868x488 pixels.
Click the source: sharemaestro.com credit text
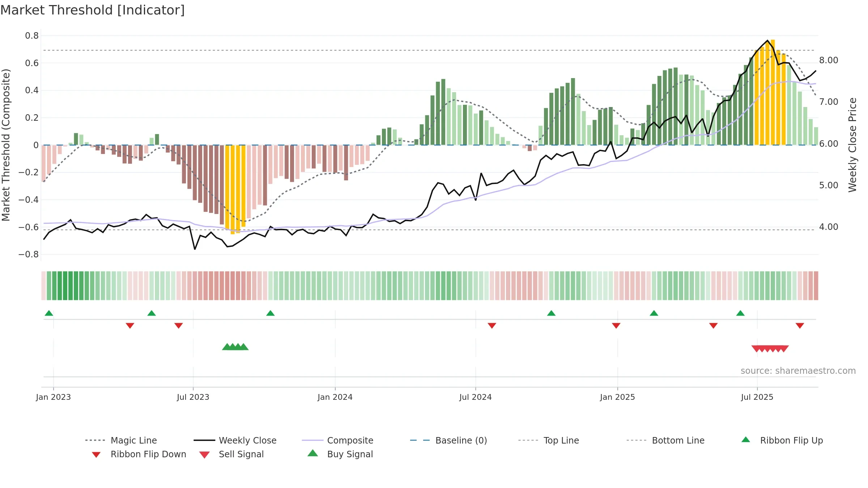(x=798, y=371)
